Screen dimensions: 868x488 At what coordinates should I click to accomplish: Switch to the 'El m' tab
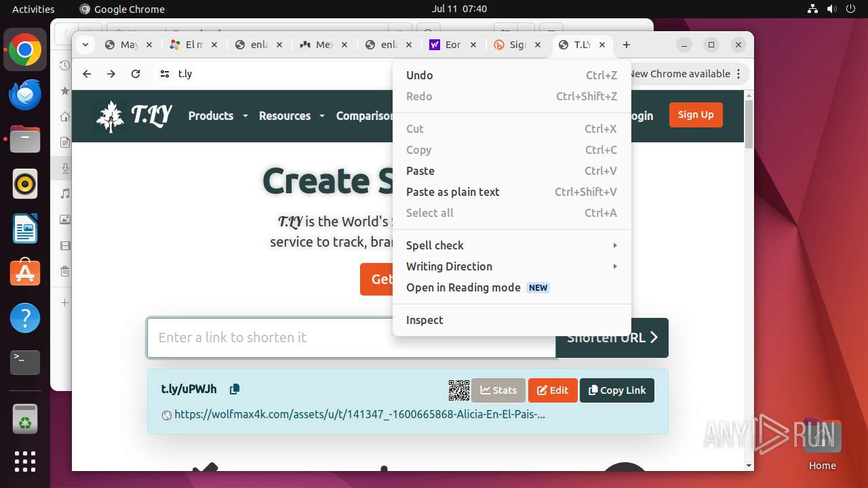pyautogui.click(x=194, y=45)
